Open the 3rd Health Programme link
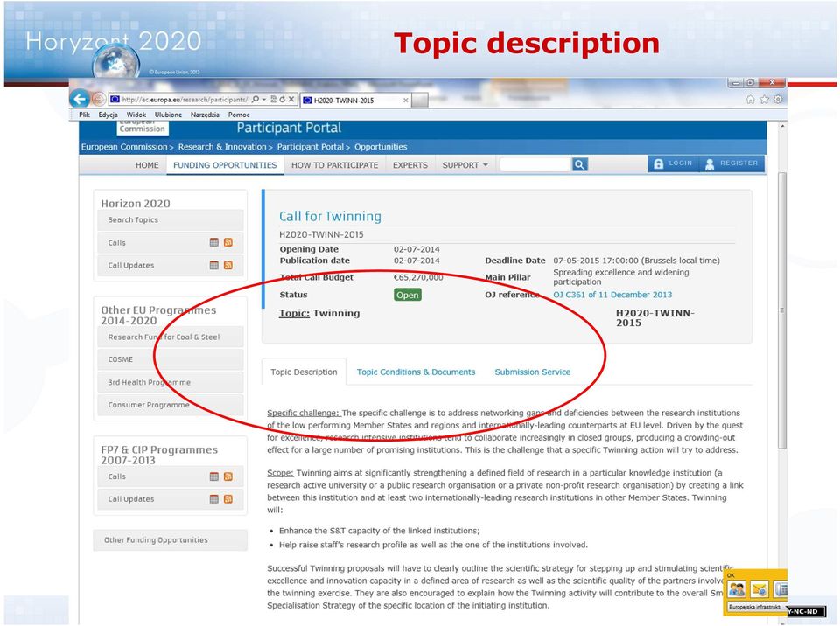Image resolution: width=840 pixels, height=626 pixels. (x=171, y=382)
